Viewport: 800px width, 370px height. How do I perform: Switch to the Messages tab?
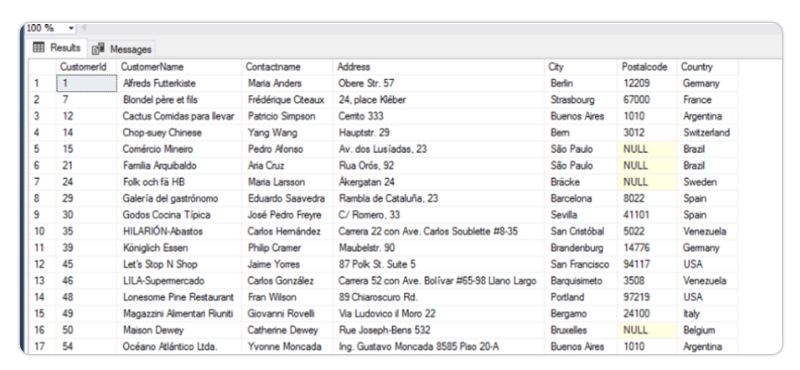tap(121, 50)
